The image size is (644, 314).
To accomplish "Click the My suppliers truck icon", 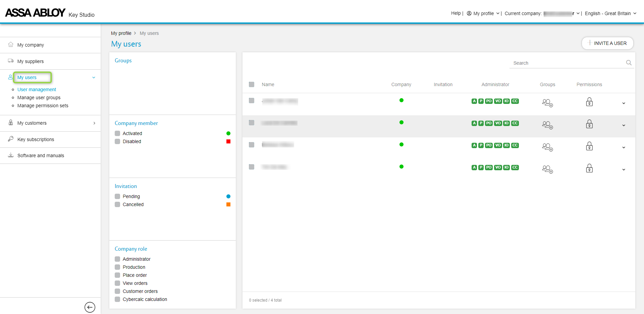I will click(11, 61).
